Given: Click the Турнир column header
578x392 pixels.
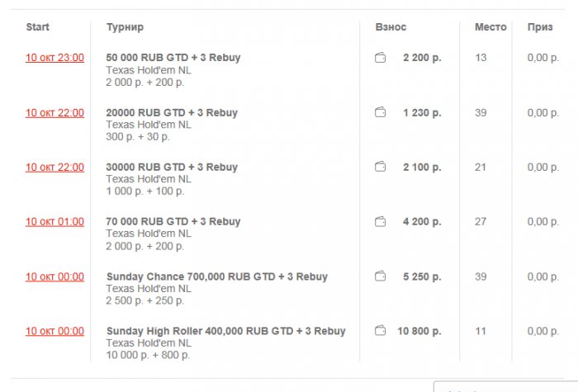Looking at the screenshot, I should coord(125,27).
